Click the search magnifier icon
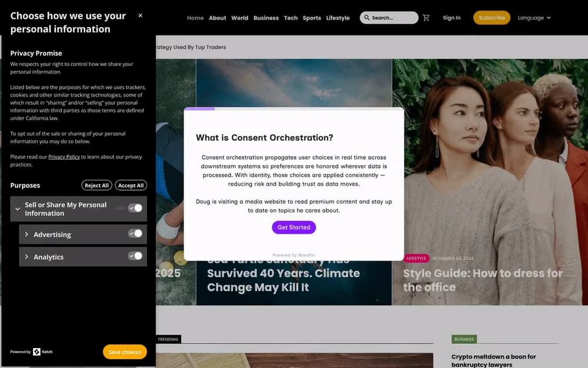 [367, 18]
